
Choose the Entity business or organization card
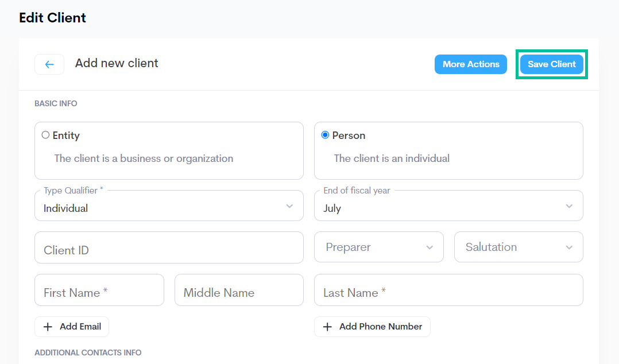point(169,150)
